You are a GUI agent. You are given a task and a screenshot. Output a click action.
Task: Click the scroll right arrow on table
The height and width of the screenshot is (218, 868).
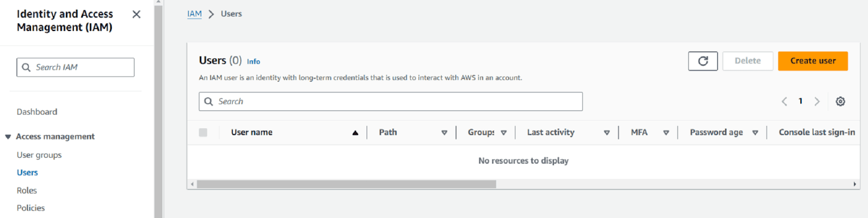pos(854,184)
